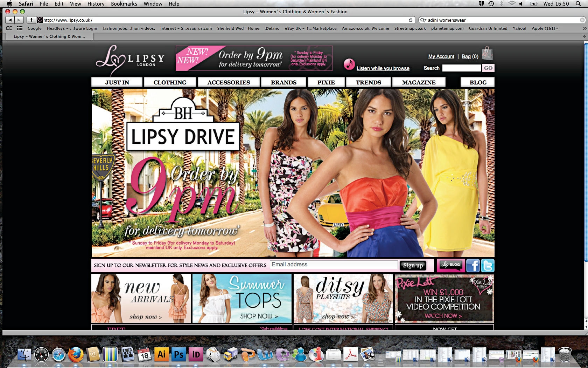Open Dashboard from the Dock
This screenshot has height=368, width=588.
pos(41,354)
